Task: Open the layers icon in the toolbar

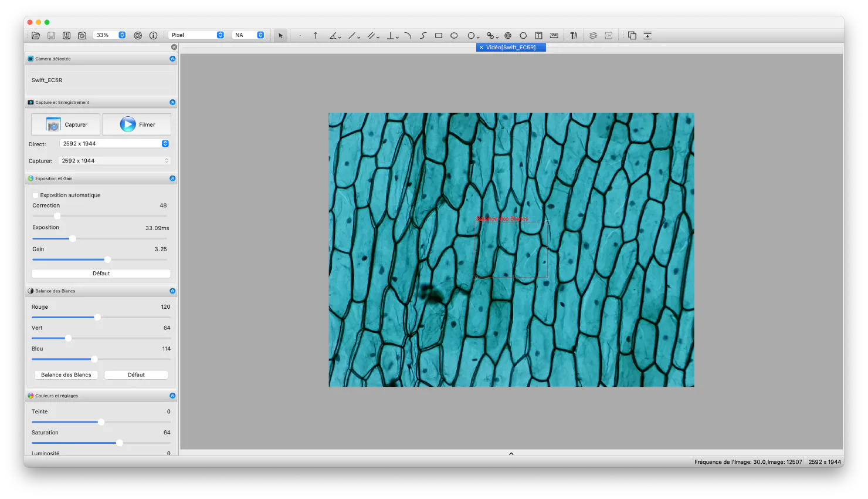Action: (594, 35)
